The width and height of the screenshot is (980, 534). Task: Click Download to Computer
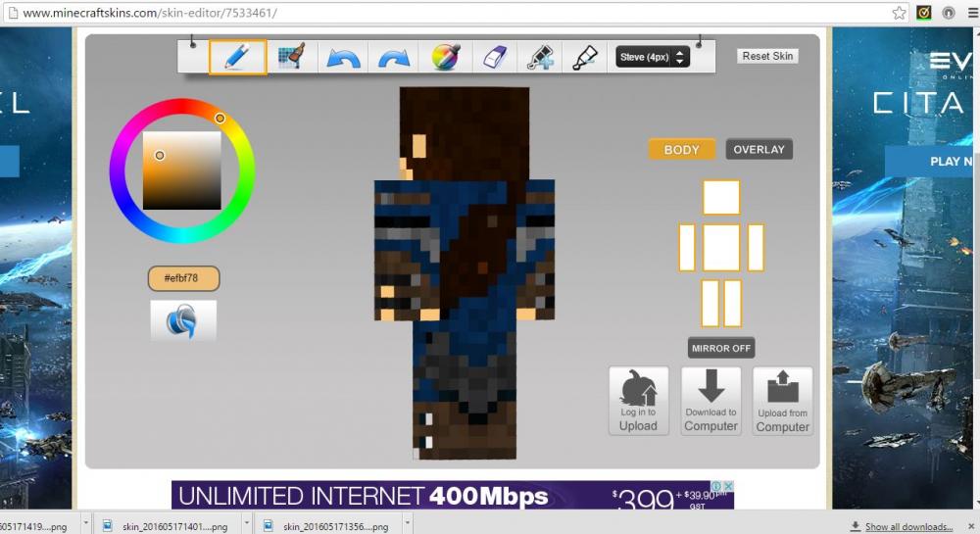click(710, 401)
